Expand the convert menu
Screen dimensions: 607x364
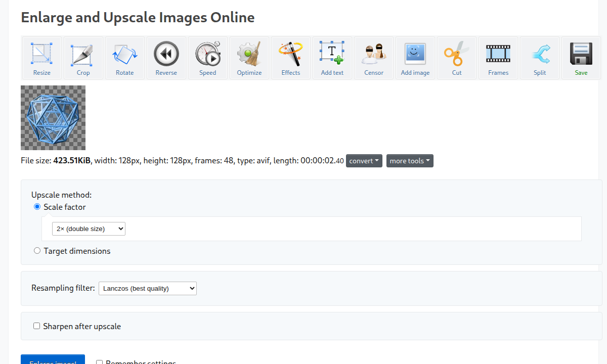click(364, 161)
